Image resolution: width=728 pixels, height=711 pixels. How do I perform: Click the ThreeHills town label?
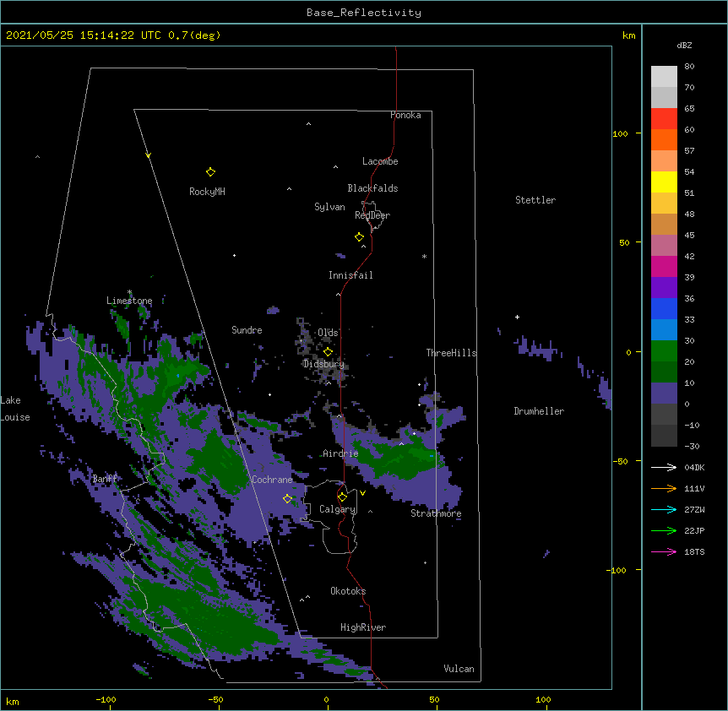[x=451, y=353]
